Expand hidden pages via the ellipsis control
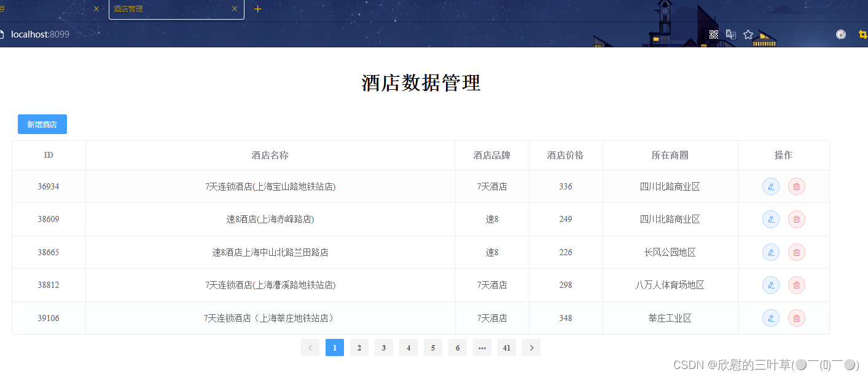868x377 pixels. [x=482, y=347]
